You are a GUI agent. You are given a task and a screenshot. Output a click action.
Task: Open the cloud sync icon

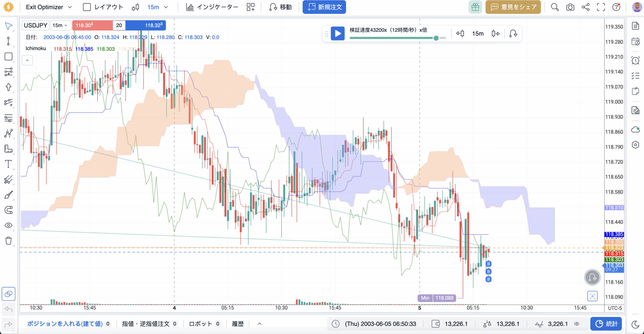pos(635,129)
